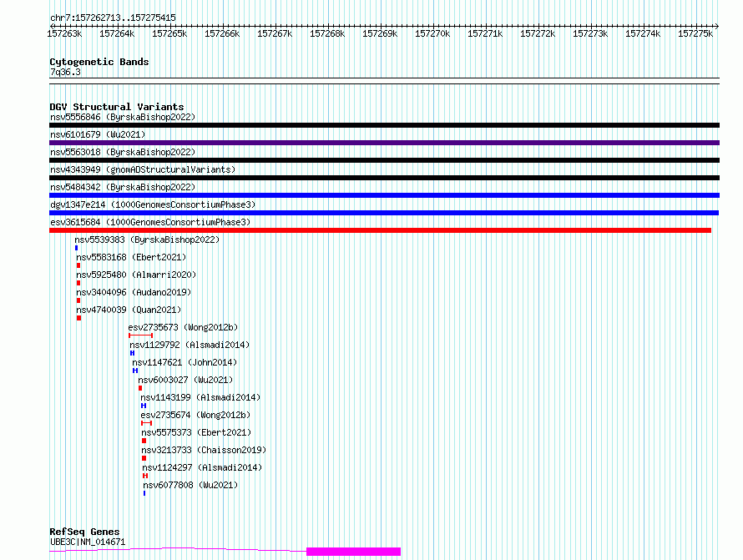This screenshot has width=743, height=560.
Task: Click blue marker under nsv5539383
Action: pos(76,248)
